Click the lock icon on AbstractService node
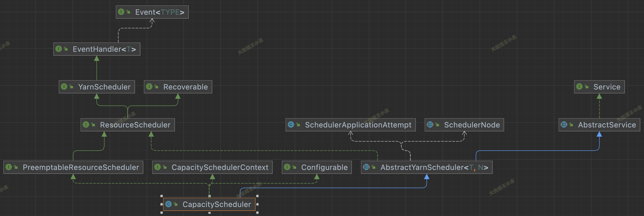Viewport: 644px width, 216px height. tap(571, 124)
